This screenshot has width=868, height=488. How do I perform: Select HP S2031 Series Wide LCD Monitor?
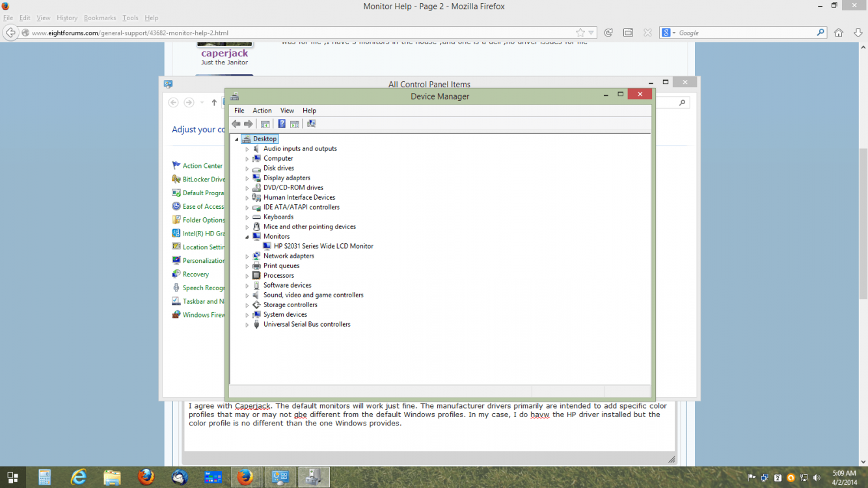(323, 246)
